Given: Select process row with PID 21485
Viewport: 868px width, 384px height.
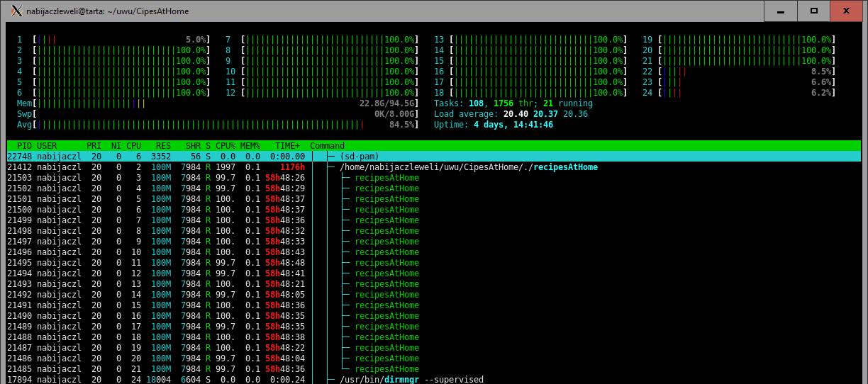Looking at the screenshot, I should point(213,369).
